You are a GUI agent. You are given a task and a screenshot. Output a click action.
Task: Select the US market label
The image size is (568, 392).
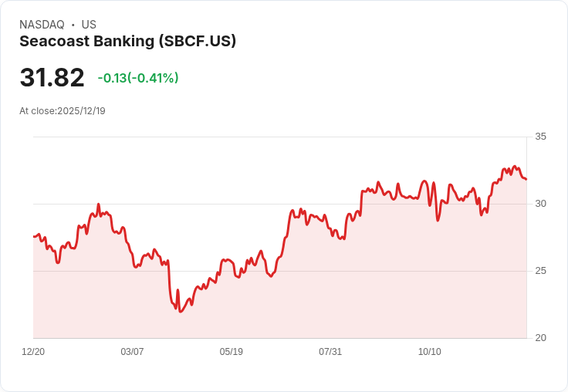[89, 25]
